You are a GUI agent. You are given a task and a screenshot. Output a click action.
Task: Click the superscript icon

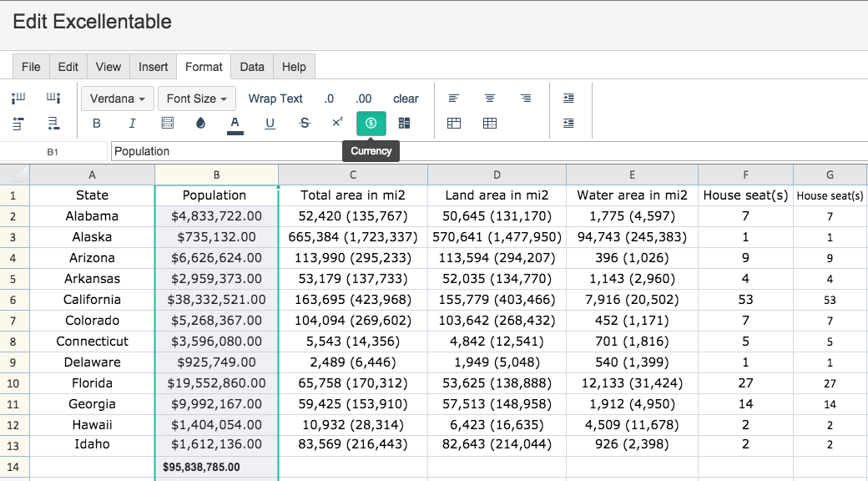337,123
